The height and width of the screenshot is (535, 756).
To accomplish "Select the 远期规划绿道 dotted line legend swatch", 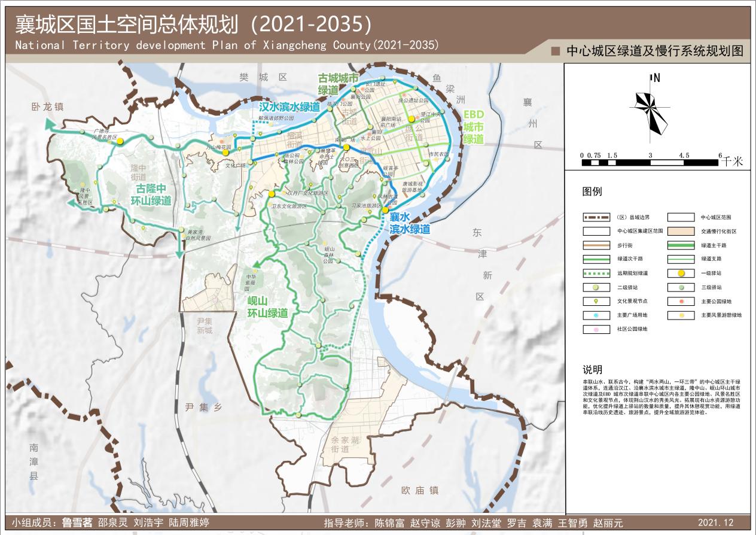I will 597,273.
